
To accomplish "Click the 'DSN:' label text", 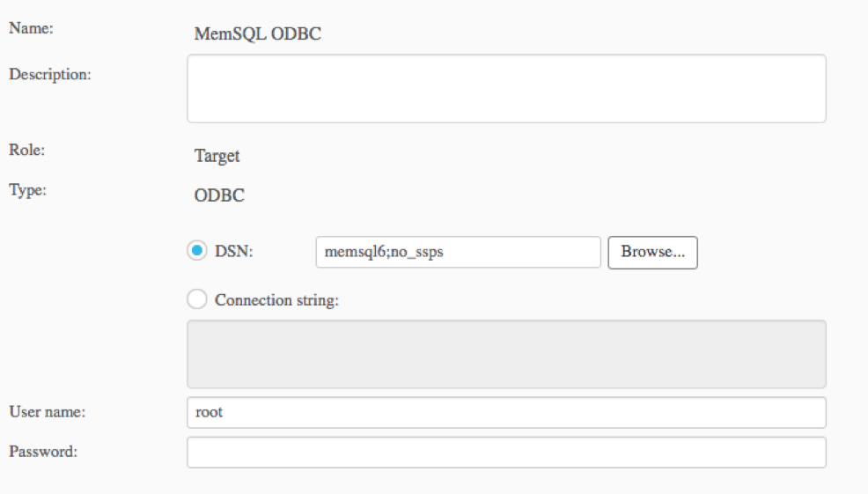I will pyautogui.click(x=233, y=252).
